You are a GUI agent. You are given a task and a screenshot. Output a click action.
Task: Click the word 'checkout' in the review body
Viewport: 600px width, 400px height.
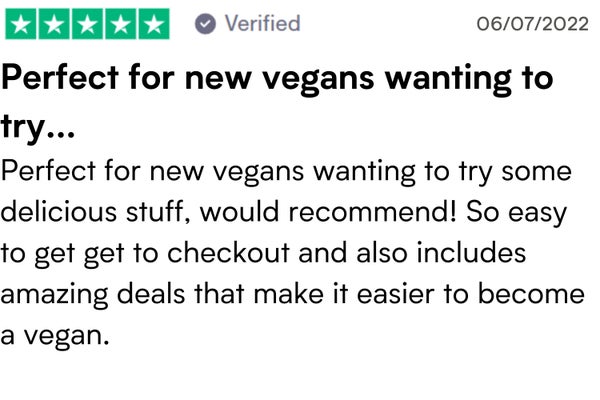(228, 253)
